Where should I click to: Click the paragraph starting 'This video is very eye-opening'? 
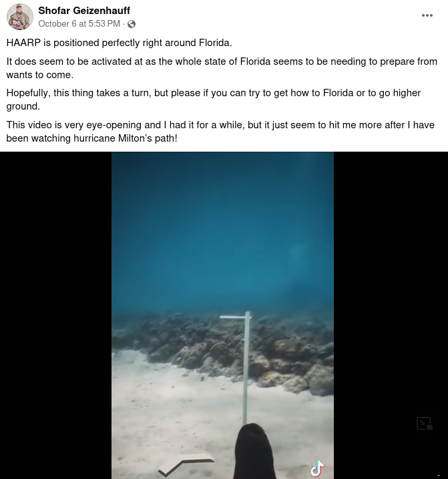tap(220, 132)
